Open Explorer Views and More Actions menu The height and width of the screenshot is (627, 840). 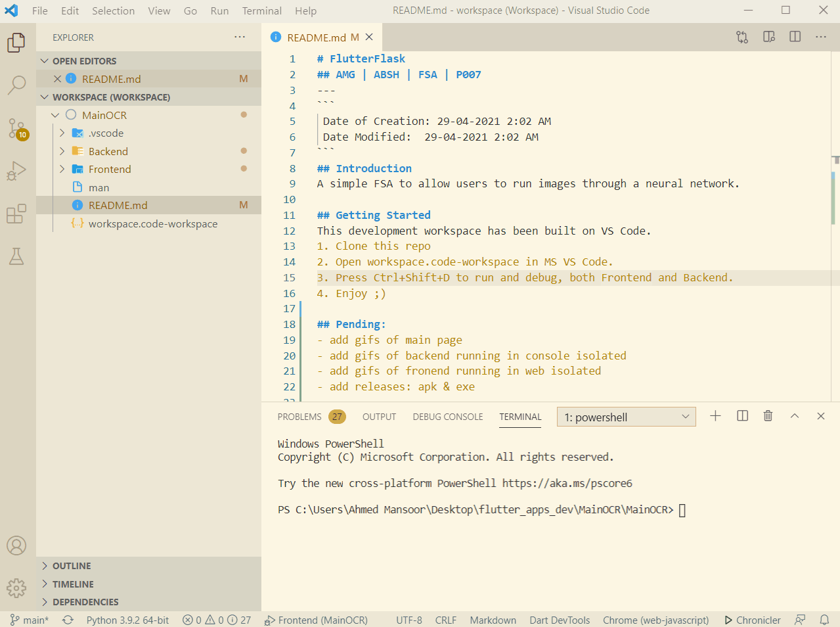240,37
